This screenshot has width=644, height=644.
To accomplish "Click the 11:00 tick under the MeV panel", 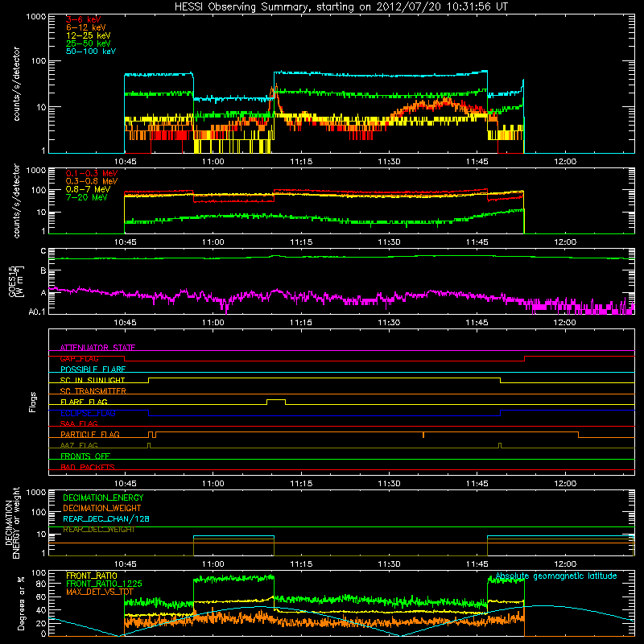I will (x=213, y=242).
